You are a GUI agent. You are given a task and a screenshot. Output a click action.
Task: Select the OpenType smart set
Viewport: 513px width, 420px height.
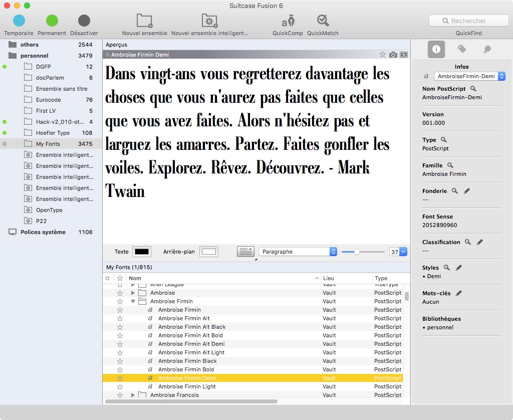[51, 210]
